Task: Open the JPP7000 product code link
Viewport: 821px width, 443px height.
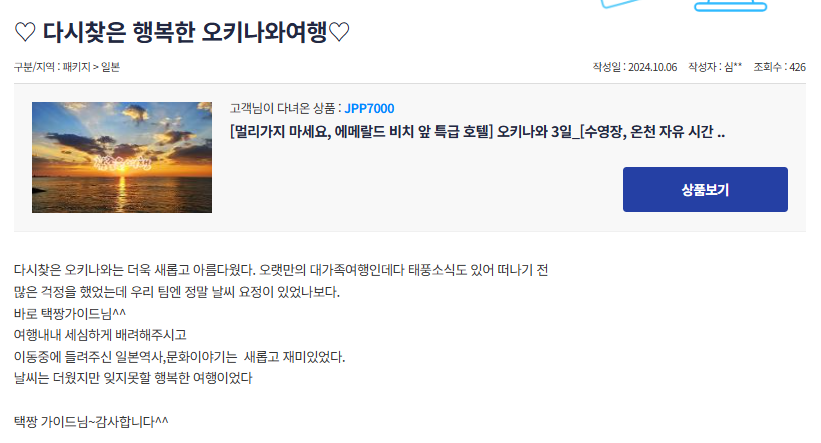Action: pos(369,108)
